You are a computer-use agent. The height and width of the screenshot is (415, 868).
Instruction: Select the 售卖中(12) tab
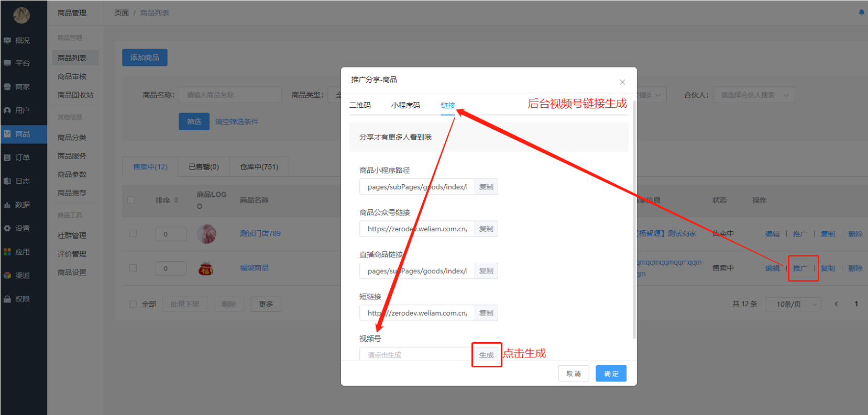[x=150, y=166]
